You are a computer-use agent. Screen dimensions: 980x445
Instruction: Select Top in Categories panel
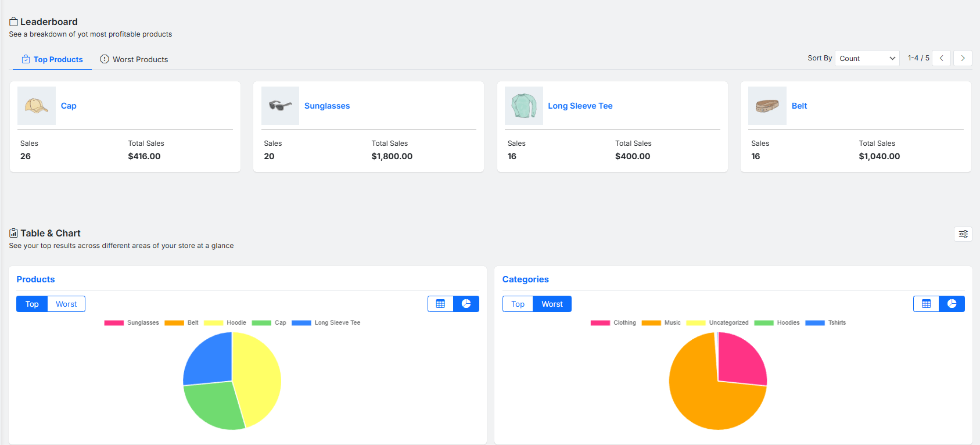coord(518,304)
